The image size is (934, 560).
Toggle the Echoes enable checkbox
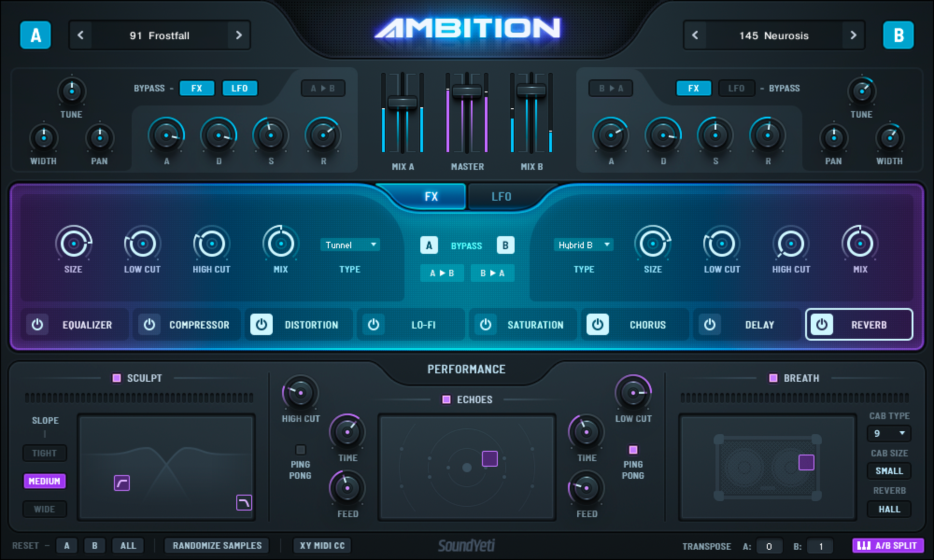click(446, 399)
